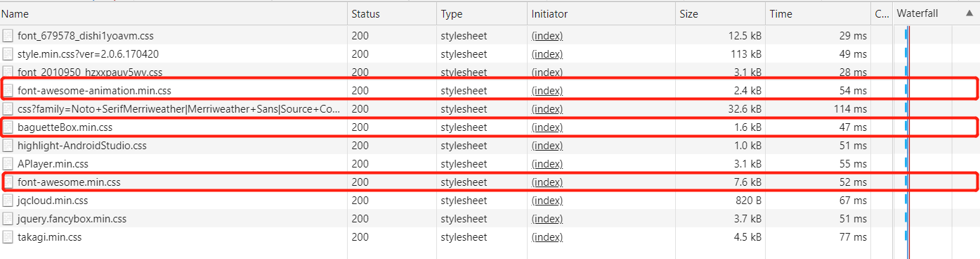The width and height of the screenshot is (980, 259).
Task: Click file icon of jqcloud.min.css row
Action: click(x=8, y=201)
